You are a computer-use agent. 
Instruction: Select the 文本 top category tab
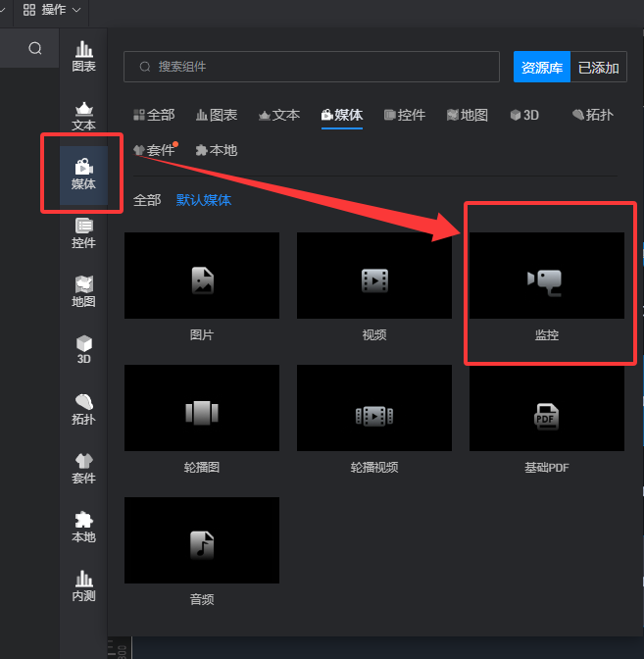(279, 115)
